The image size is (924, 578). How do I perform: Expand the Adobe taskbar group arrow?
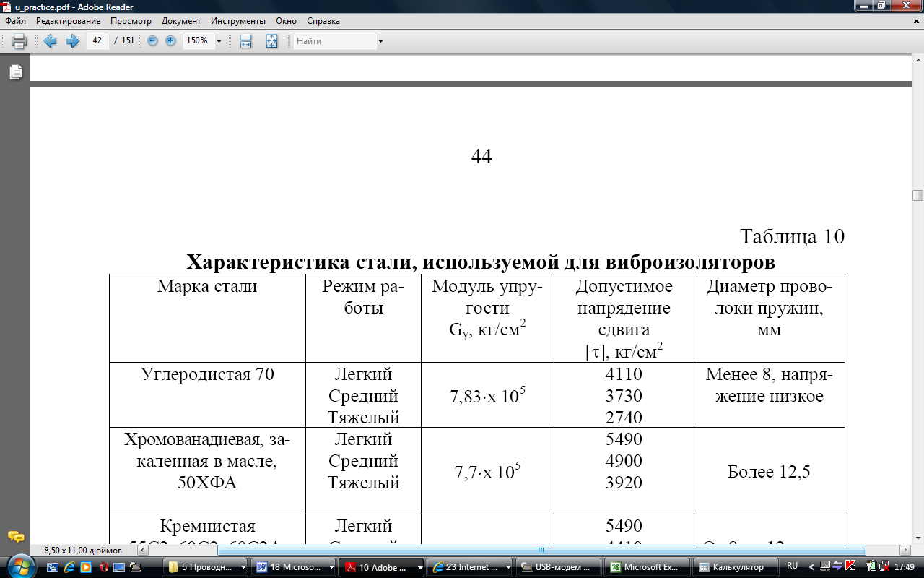419,568
